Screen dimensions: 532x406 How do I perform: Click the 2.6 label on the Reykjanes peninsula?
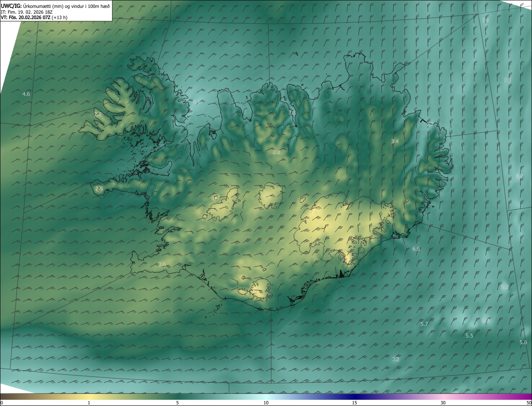coord(162,264)
